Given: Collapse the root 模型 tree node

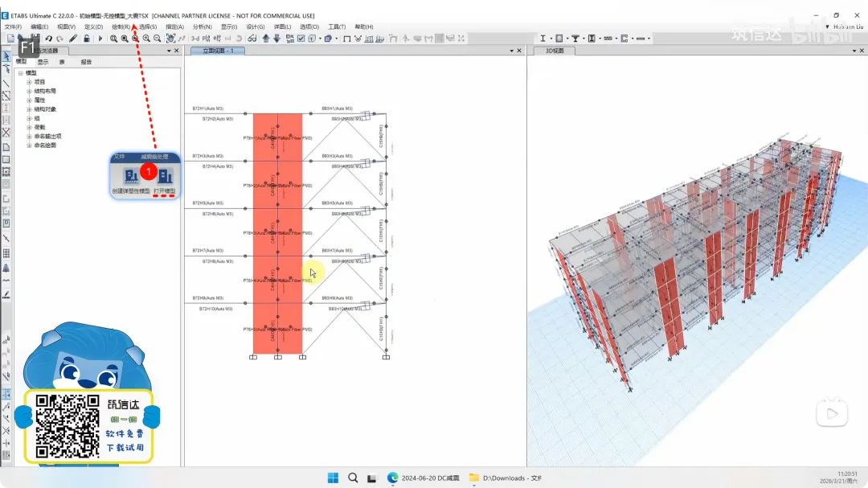Looking at the screenshot, I should click(20, 73).
